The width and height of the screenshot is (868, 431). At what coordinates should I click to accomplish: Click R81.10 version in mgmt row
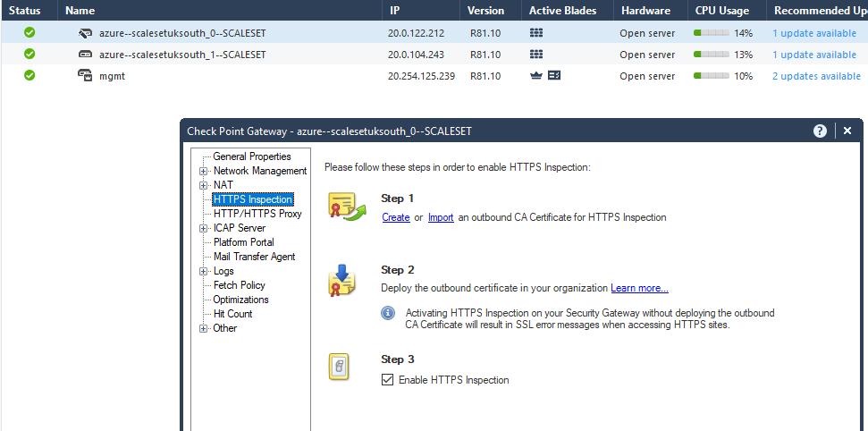pyautogui.click(x=485, y=76)
